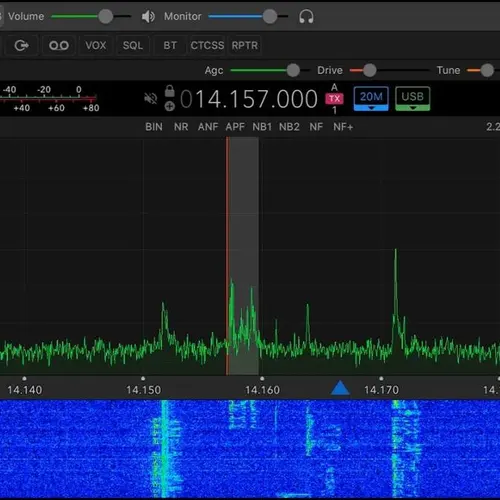Toggle the muted speaker icon by frequency
The width and height of the screenshot is (500, 500).
click(151, 98)
